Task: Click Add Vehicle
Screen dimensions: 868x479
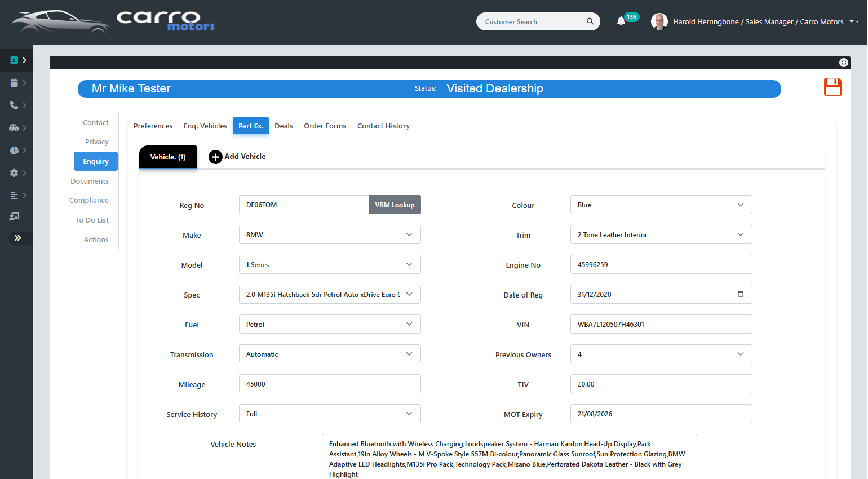Action: click(237, 157)
